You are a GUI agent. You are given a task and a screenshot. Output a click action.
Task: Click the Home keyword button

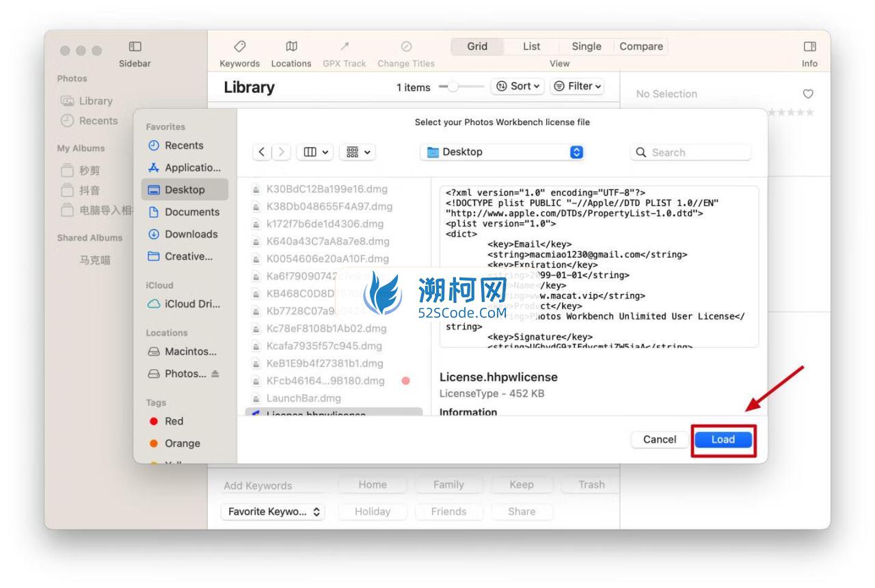coord(373,485)
